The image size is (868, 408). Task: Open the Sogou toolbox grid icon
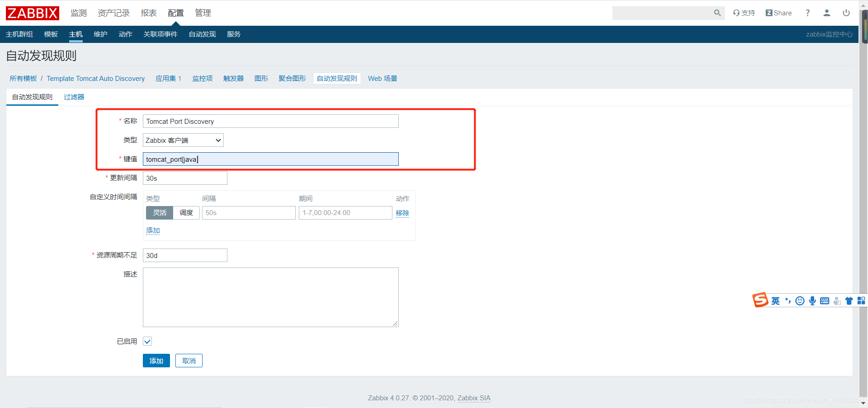click(861, 301)
